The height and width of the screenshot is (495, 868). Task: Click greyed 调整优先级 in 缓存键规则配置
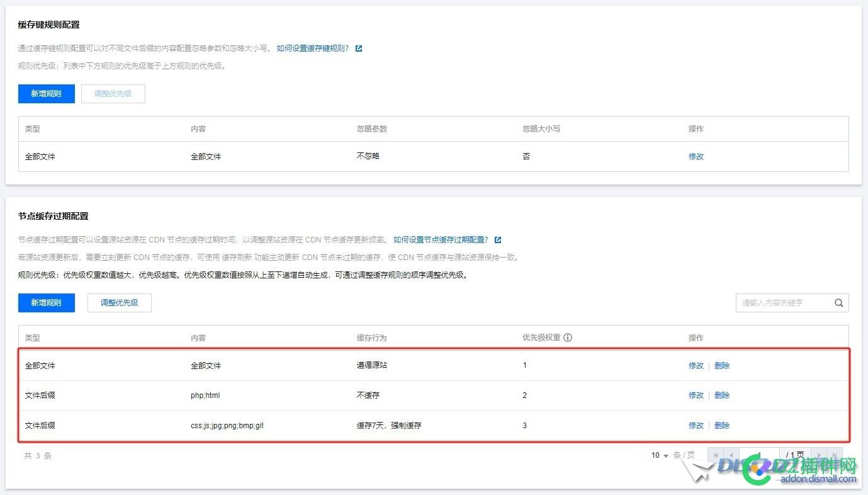click(x=113, y=94)
